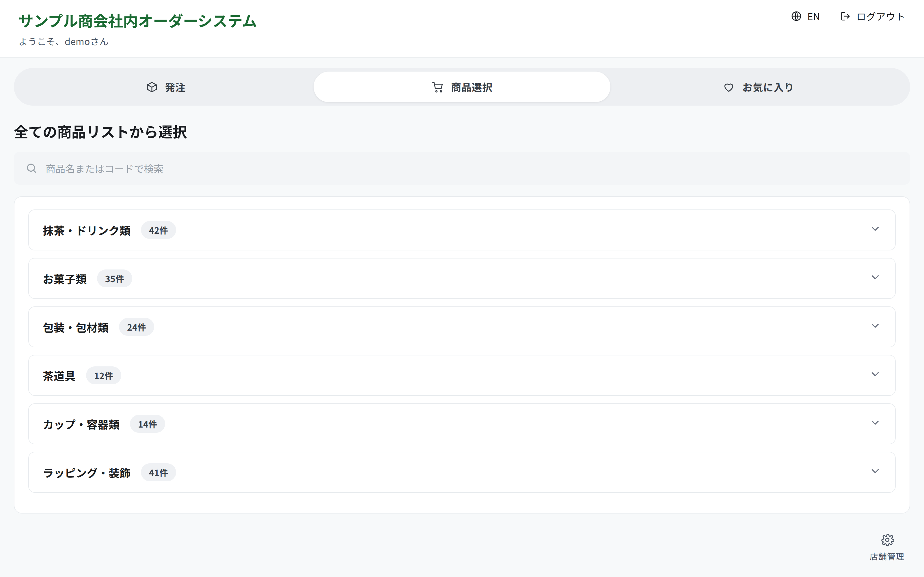The image size is (924, 577).
Task: Expand お菓子類 chevron arrow
Action: coord(875,278)
